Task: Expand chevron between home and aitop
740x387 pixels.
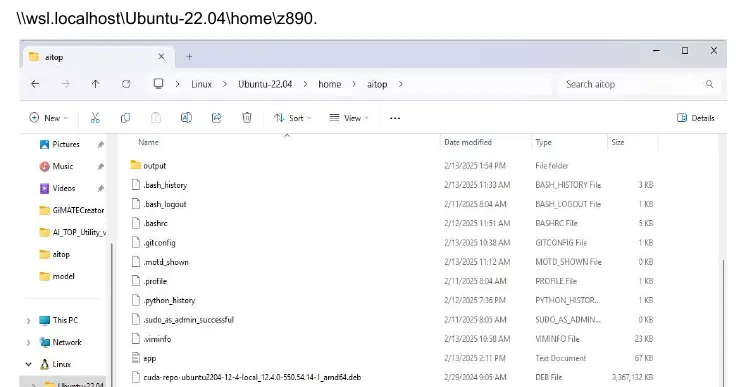Action: pos(353,84)
